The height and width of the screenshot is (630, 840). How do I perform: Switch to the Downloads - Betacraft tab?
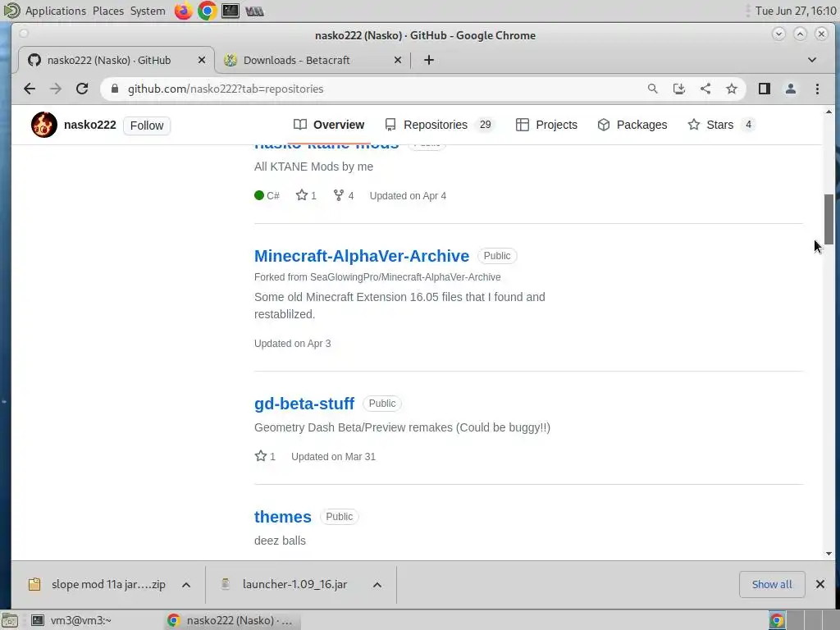tap(313, 60)
